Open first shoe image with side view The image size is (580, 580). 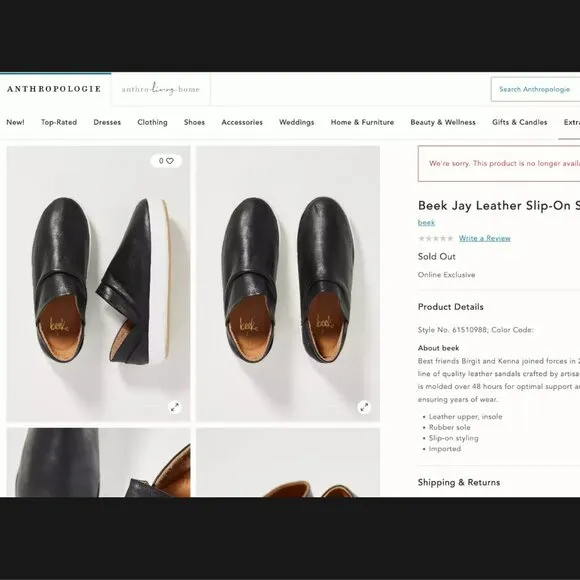tap(98, 284)
